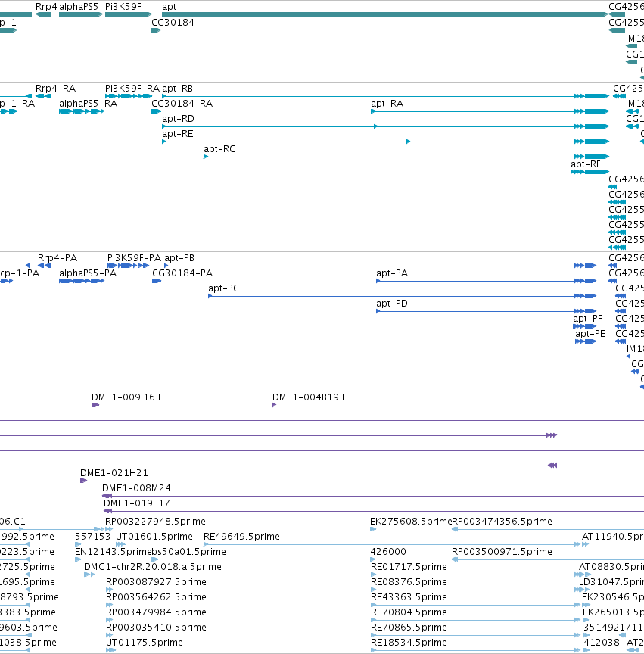644x654 pixels.
Task: Click the 557153 feature label
Action: pos(92,537)
